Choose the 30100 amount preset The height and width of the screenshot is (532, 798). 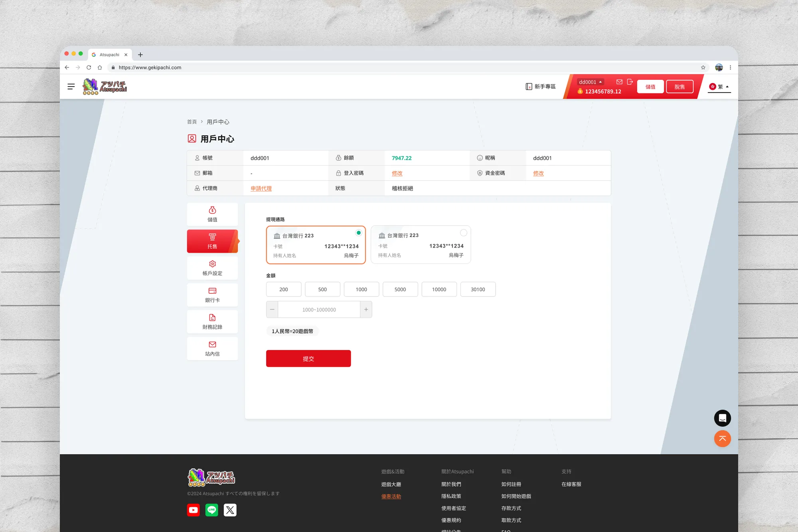[478, 289]
